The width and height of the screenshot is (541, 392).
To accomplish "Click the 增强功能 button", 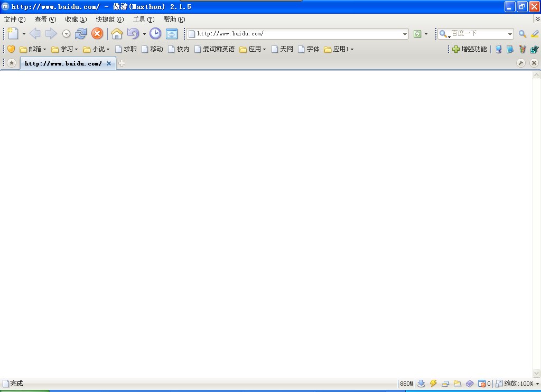I will [x=469, y=49].
